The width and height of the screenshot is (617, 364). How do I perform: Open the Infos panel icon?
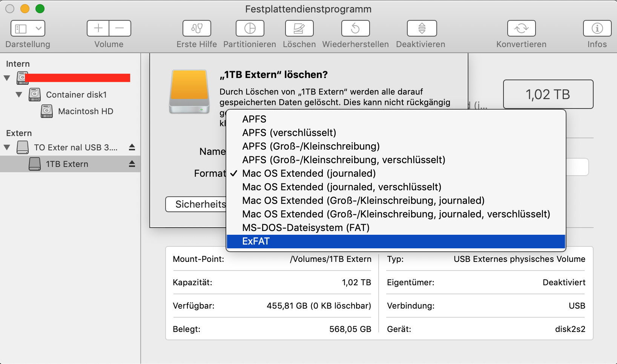point(597,28)
